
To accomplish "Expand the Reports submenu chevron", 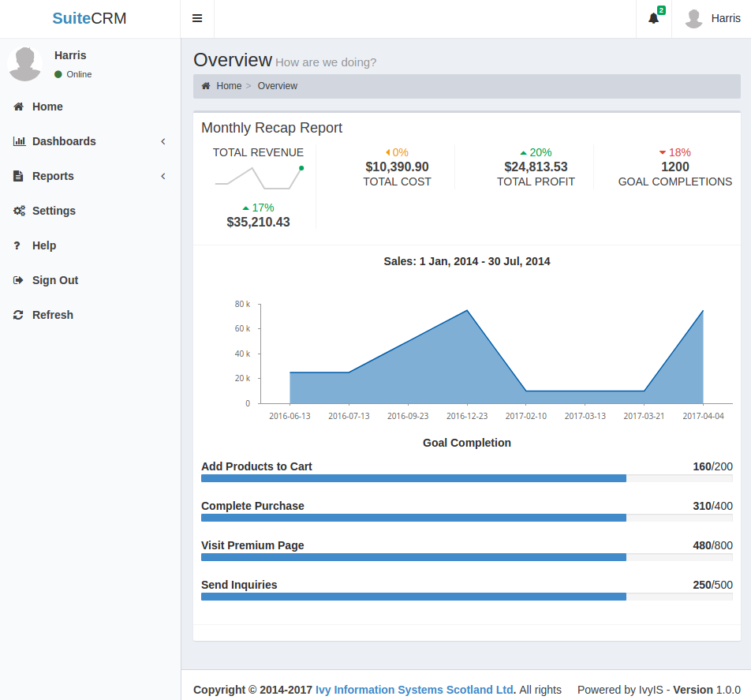I will [x=163, y=176].
